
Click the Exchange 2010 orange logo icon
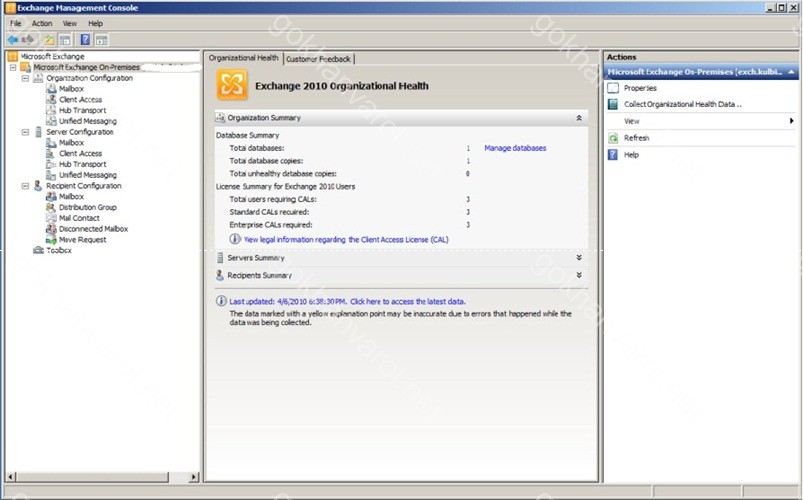[232, 85]
